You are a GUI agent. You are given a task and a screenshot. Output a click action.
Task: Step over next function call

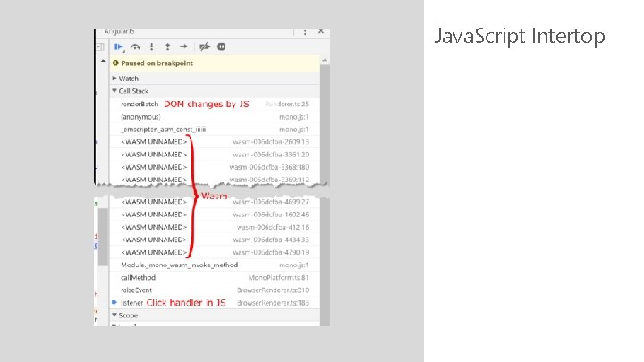[135, 46]
